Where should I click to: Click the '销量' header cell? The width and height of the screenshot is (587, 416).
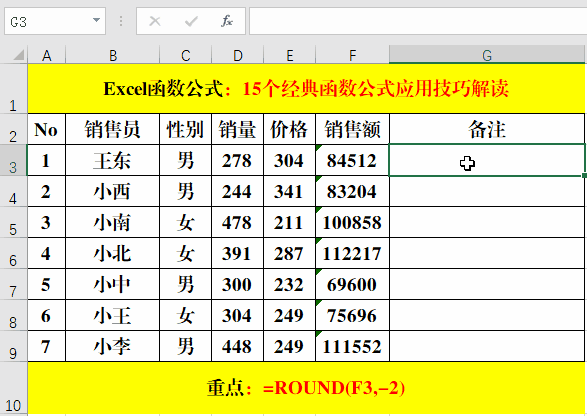tap(238, 130)
